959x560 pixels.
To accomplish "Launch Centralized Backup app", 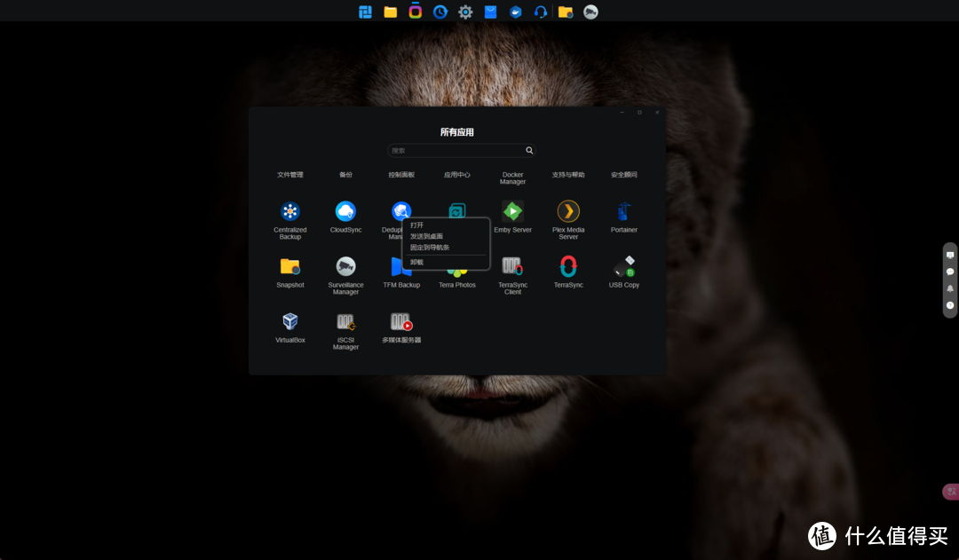I will point(289,211).
